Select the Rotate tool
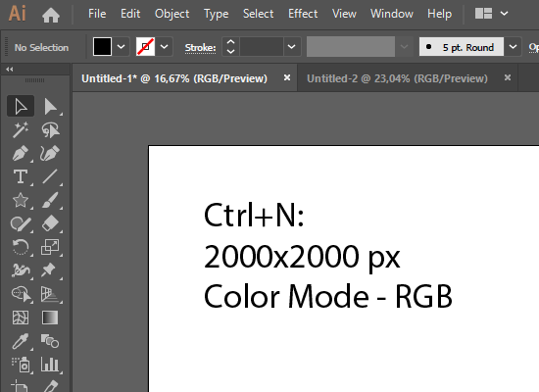 [21, 247]
